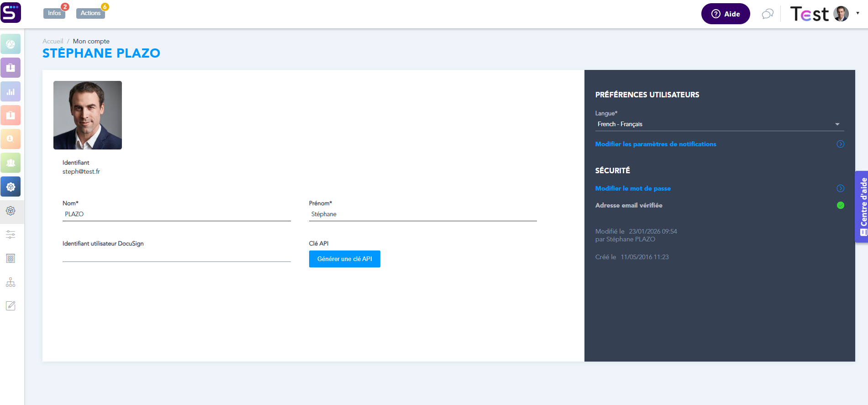Open the green people group module

11,163
